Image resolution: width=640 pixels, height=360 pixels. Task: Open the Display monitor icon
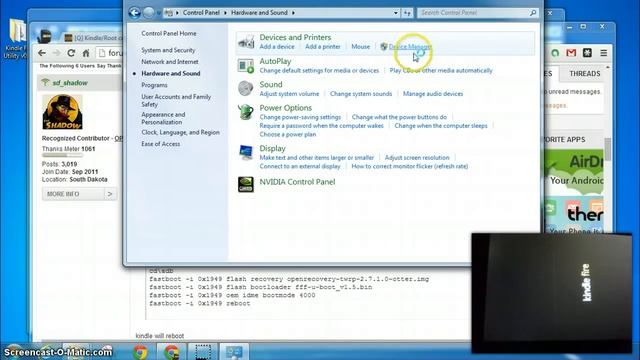pyautogui.click(x=246, y=152)
